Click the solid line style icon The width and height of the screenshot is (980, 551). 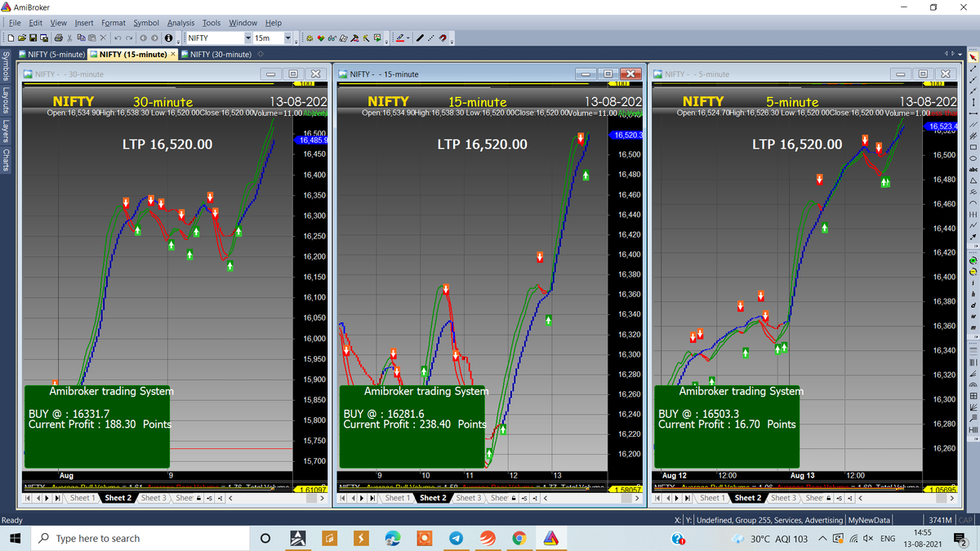click(420, 38)
